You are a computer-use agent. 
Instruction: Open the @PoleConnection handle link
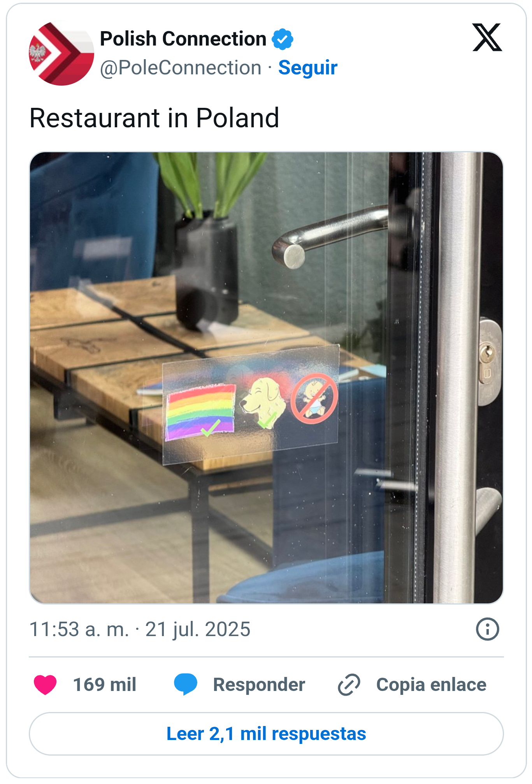(x=181, y=68)
